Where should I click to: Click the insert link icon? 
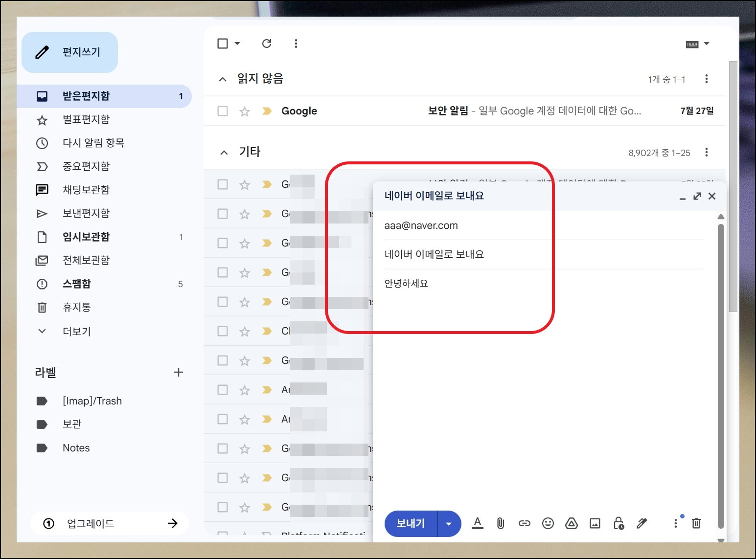[525, 523]
